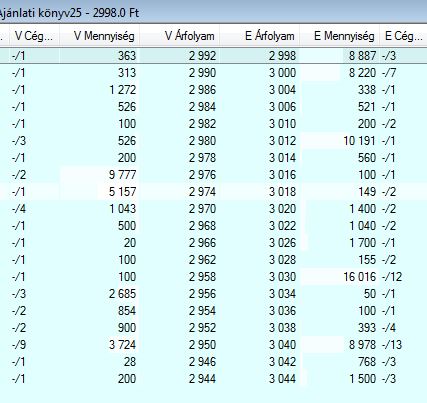
Task: Click the V Árfolyam column header
Action: pyautogui.click(x=180, y=36)
